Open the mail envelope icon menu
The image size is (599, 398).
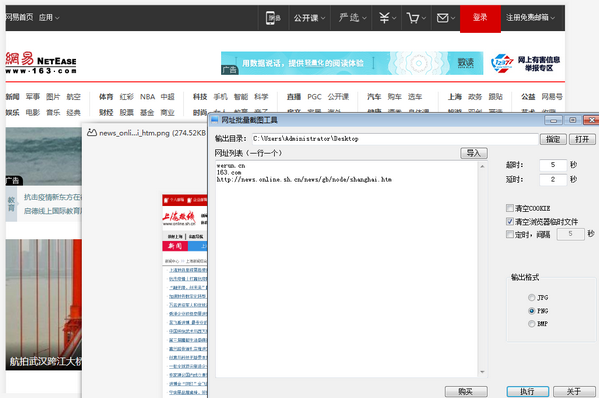pos(445,18)
